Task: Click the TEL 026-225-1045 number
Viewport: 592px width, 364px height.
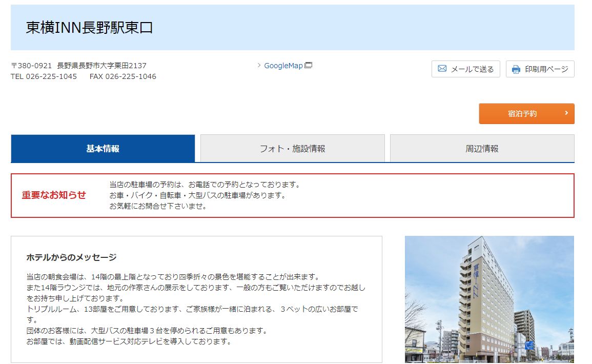Action: click(44, 77)
